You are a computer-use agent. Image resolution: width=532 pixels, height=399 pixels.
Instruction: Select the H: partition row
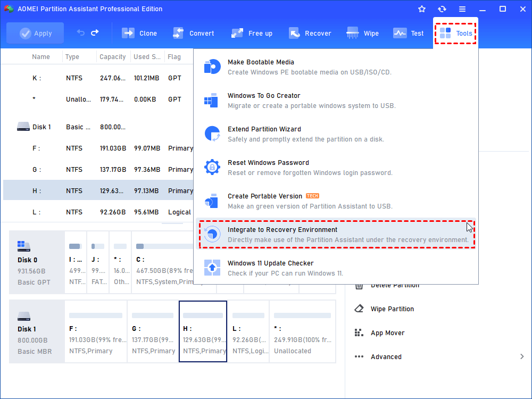(98, 190)
